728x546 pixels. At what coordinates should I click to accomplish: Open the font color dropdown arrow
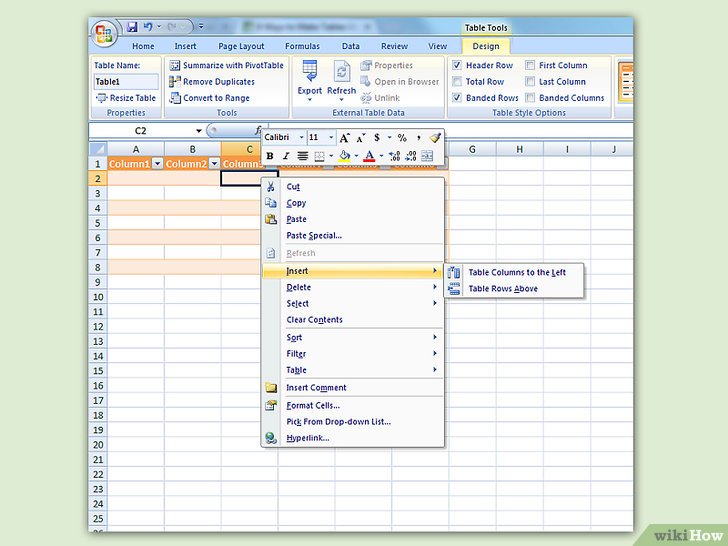(381, 156)
